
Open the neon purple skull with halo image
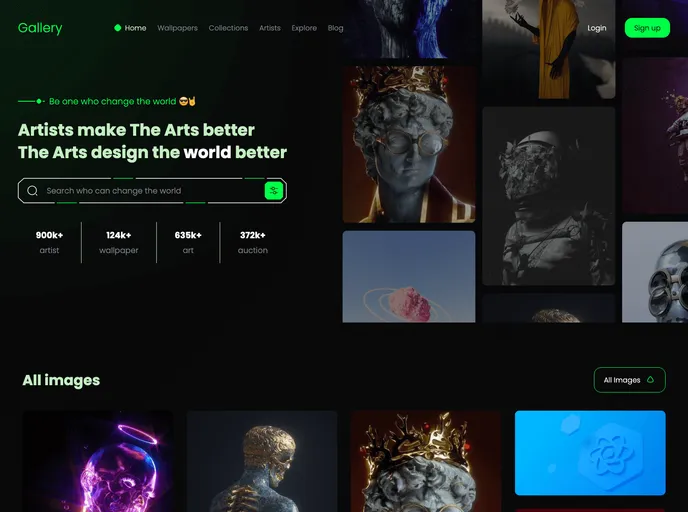(98, 461)
